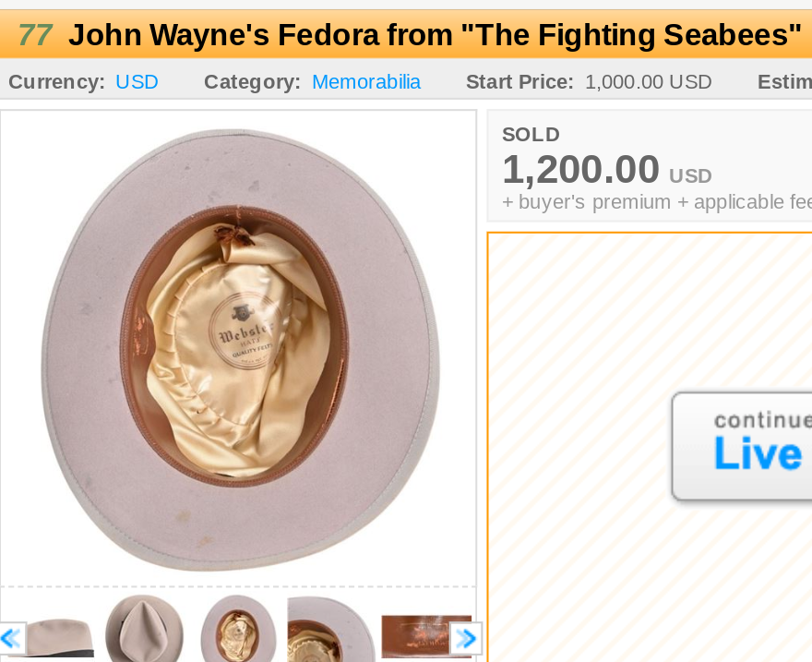This screenshot has width=812, height=662.
Task: Click the continue Live button
Action: click(x=742, y=447)
